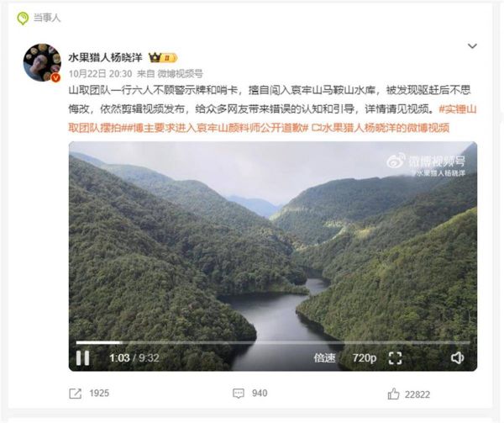Click the post timestamp 10月22日 20:30
This screenshot has width=504, height=423.
(x=100, y=74)
